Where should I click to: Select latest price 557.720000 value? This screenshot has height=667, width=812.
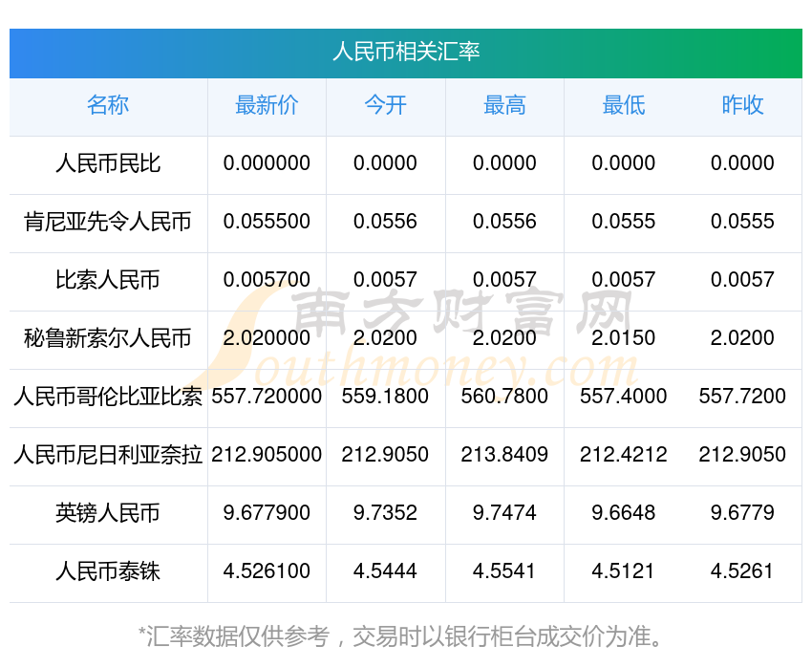pyautogui.click(x=267, y=397)
